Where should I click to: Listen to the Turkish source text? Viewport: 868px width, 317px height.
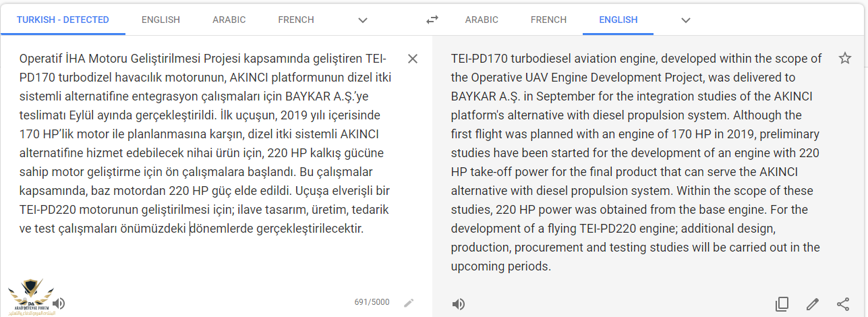59,304
